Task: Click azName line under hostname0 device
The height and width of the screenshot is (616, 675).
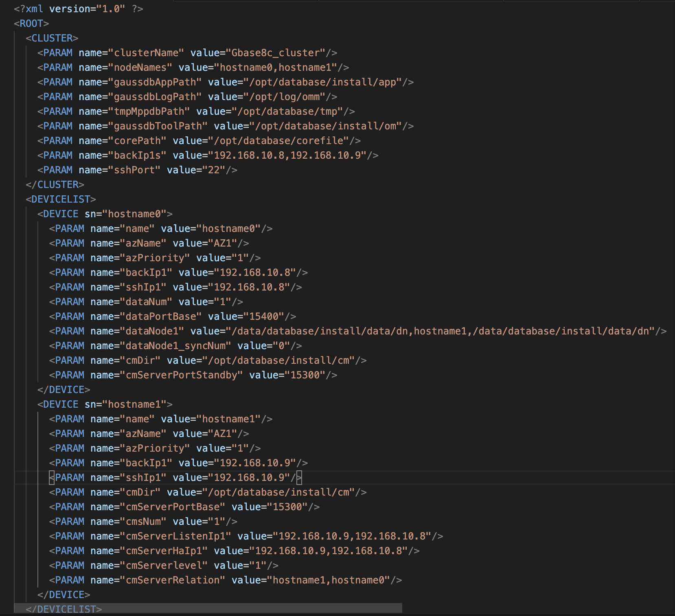Action: coord(149,243)
